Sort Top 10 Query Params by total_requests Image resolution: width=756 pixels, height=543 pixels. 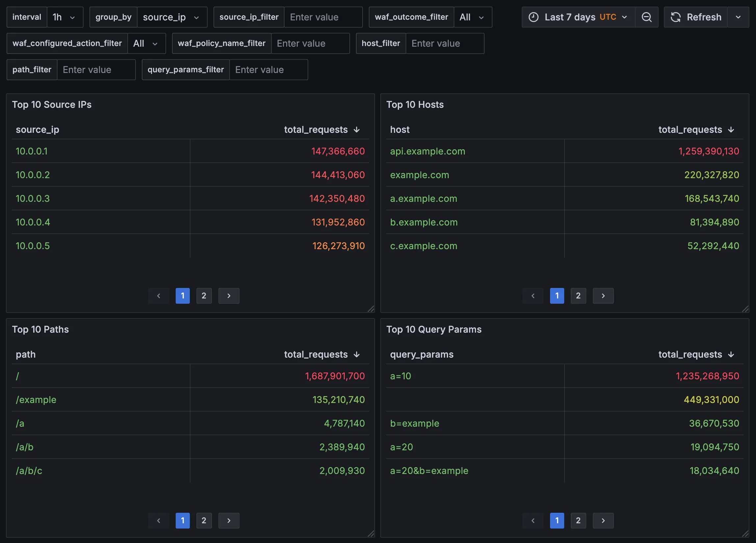tap(696, 354)
